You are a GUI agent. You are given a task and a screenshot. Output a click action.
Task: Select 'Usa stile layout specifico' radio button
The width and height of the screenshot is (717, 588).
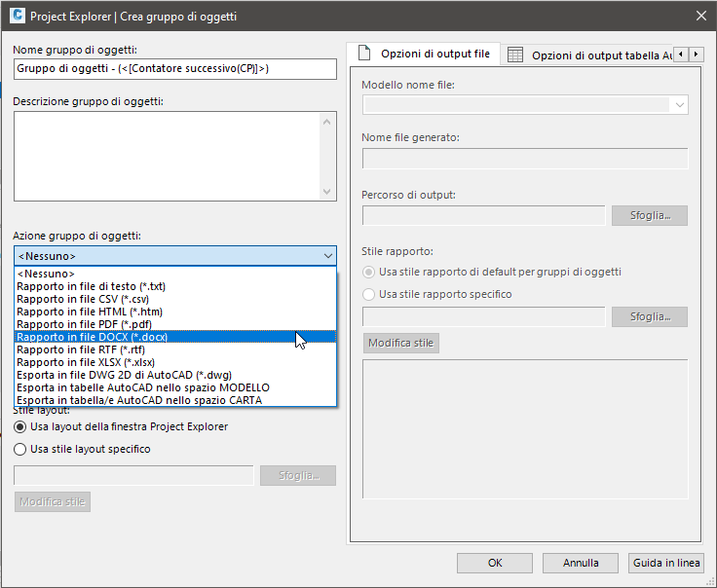pyautogui.click(x=20, y=449)
